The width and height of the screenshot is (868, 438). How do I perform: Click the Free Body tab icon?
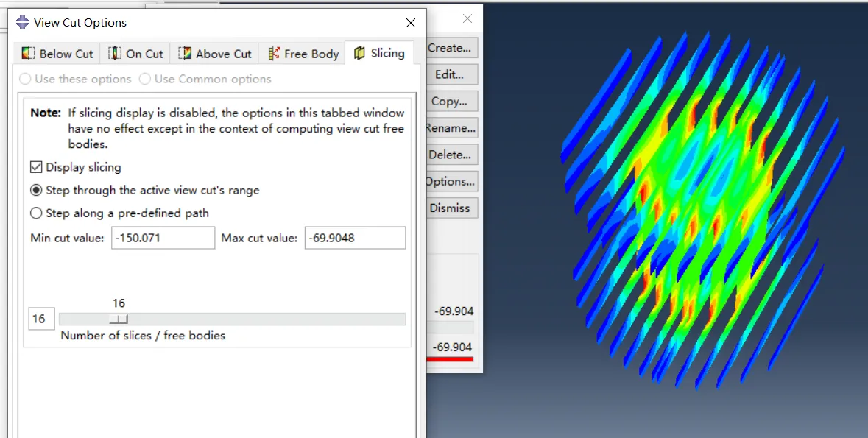273,53
